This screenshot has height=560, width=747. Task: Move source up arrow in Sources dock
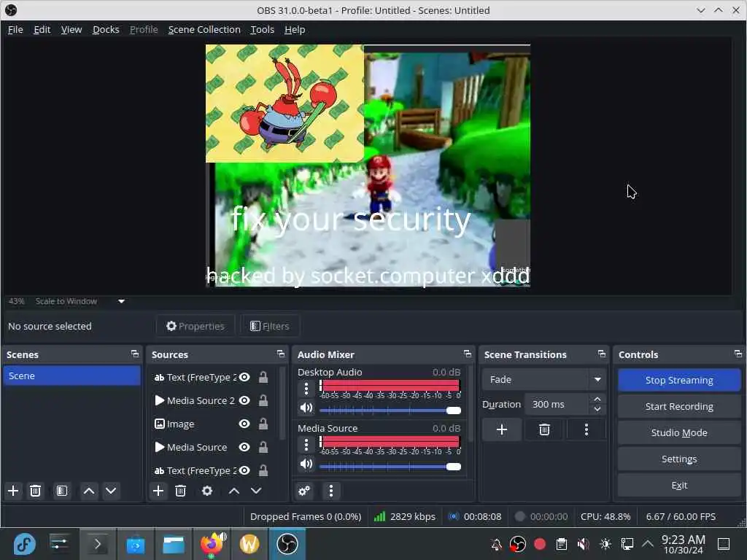click(234, 491)
